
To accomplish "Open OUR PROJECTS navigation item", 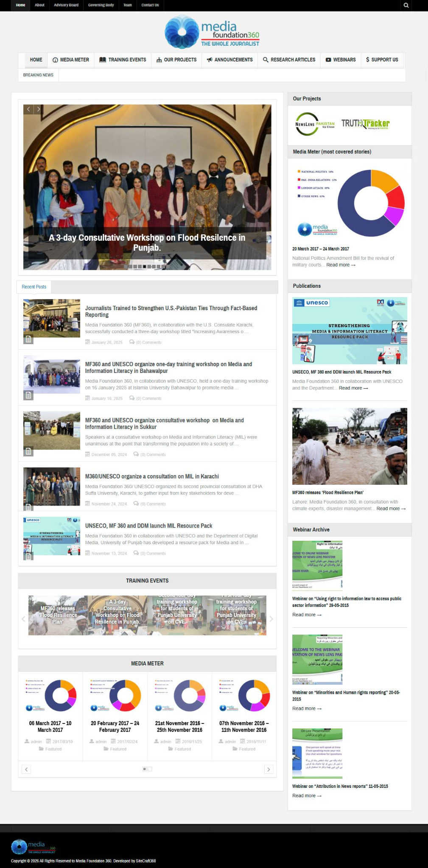I will 176,60.
